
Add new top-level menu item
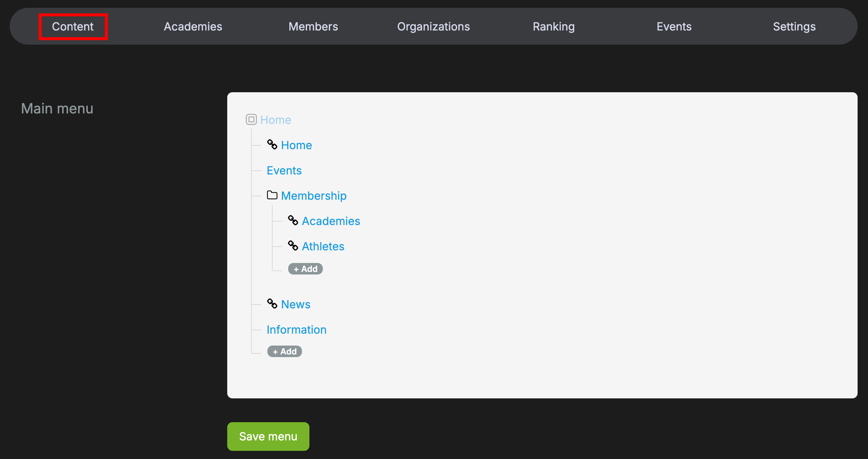tap(284, 352)
